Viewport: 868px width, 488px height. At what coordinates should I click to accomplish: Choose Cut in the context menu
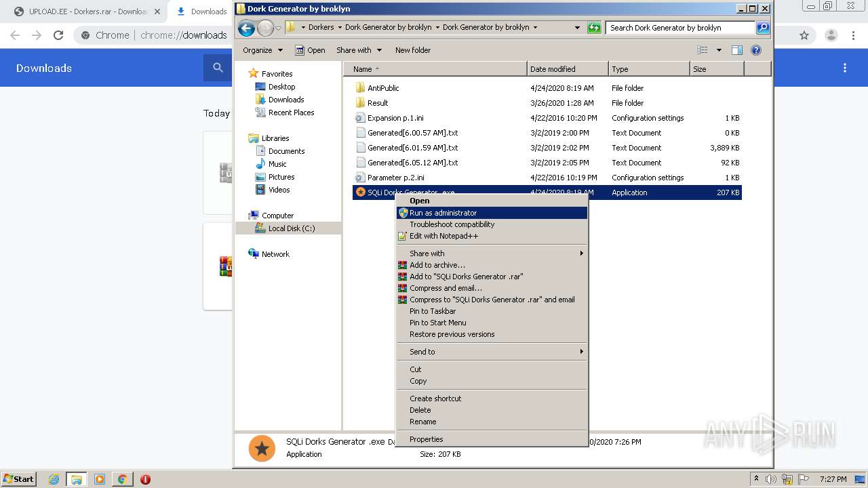[x=492, y=369]
